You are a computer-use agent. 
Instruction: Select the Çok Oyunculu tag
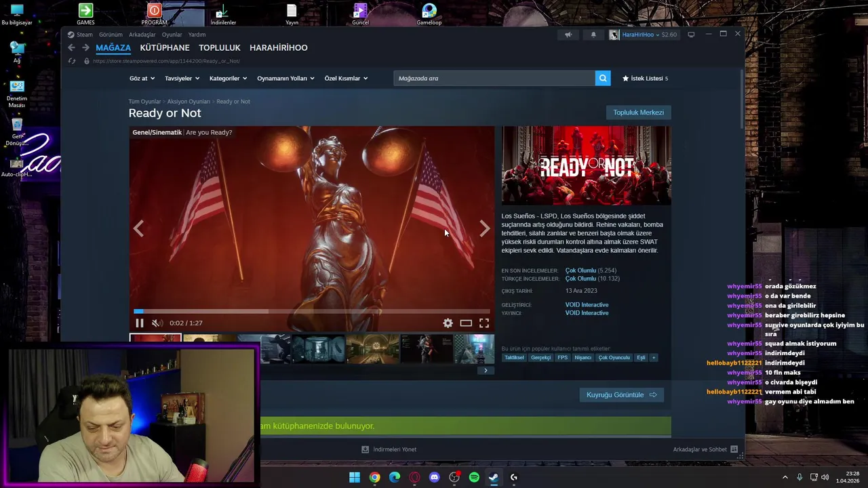pyautogui.click(x=614, y=357)
